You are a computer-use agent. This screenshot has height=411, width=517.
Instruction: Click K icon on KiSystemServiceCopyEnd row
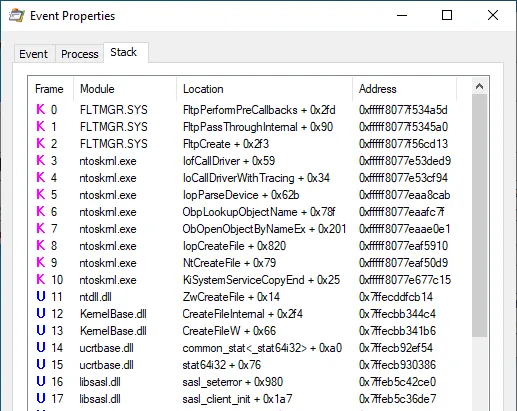(41, 279)
